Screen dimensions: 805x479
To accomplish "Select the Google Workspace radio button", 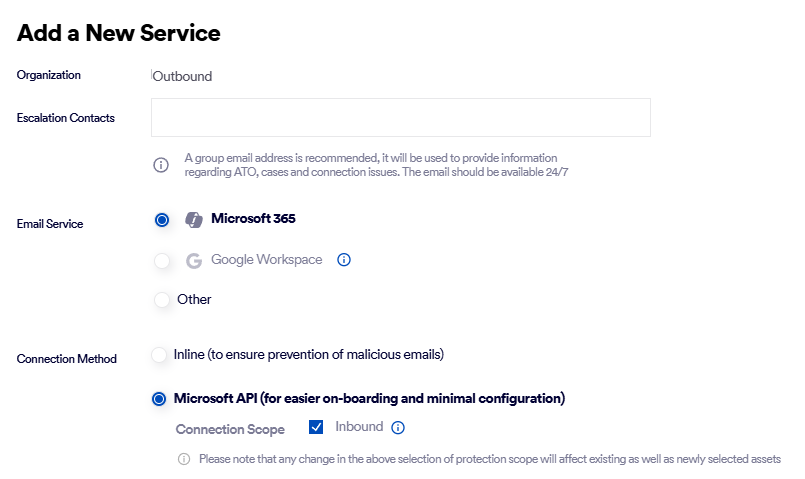I will [x=162, y=261].
